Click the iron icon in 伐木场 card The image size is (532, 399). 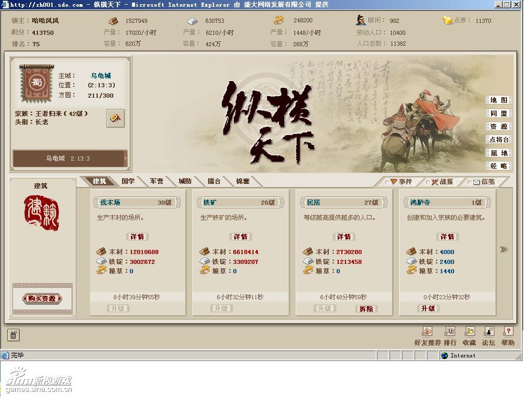click(x=101, y=261)
